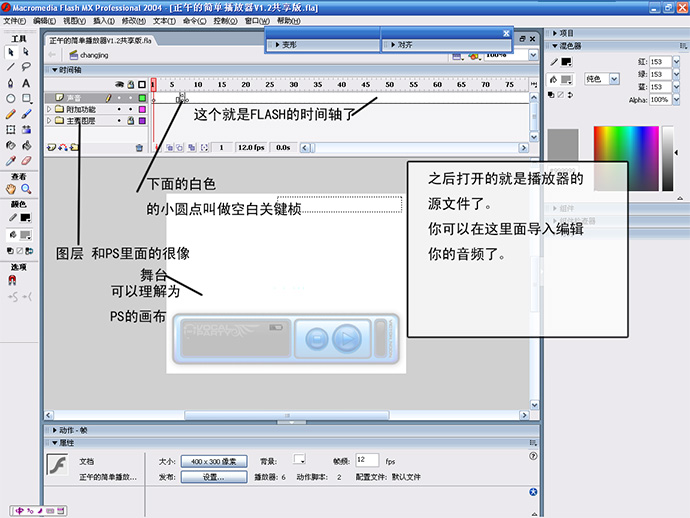Open the 编辑(E) menu
Viewport: 690px width, 518px height.
[x=44, y=21]
